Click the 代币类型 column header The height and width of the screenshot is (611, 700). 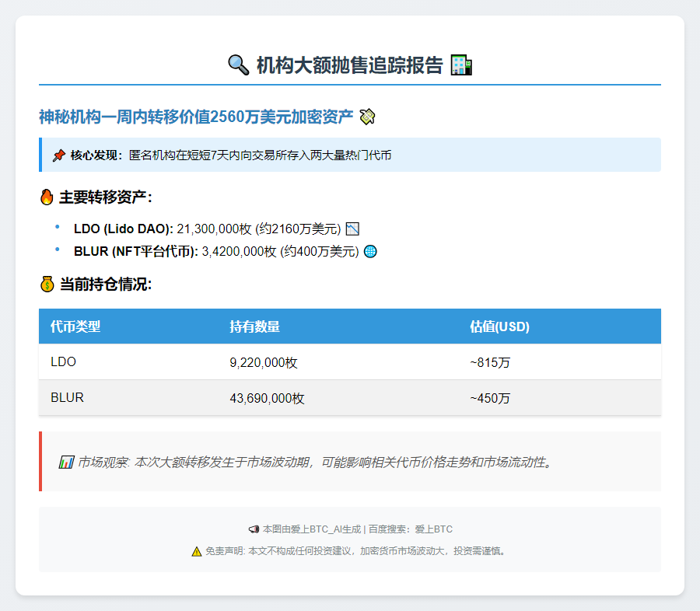[75, 326]
